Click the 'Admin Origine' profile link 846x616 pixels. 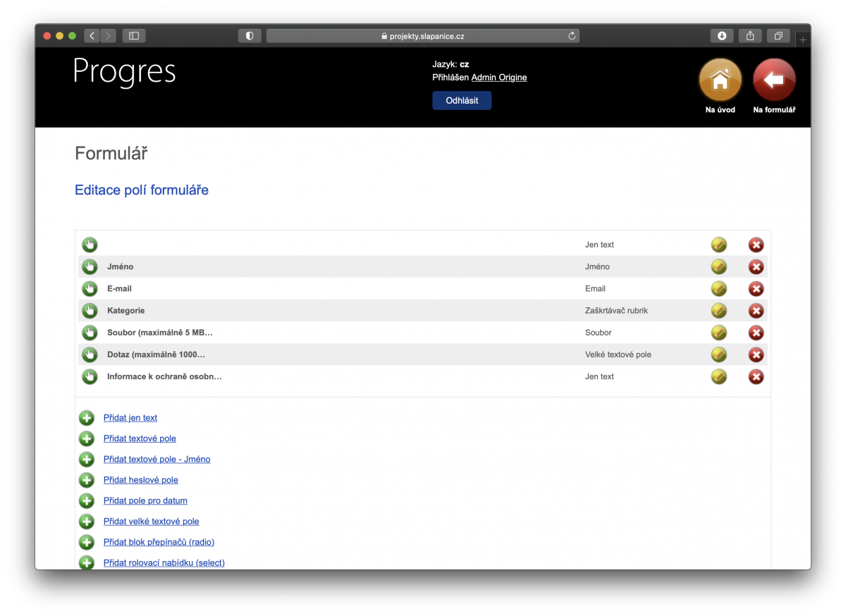pos(498,78)
